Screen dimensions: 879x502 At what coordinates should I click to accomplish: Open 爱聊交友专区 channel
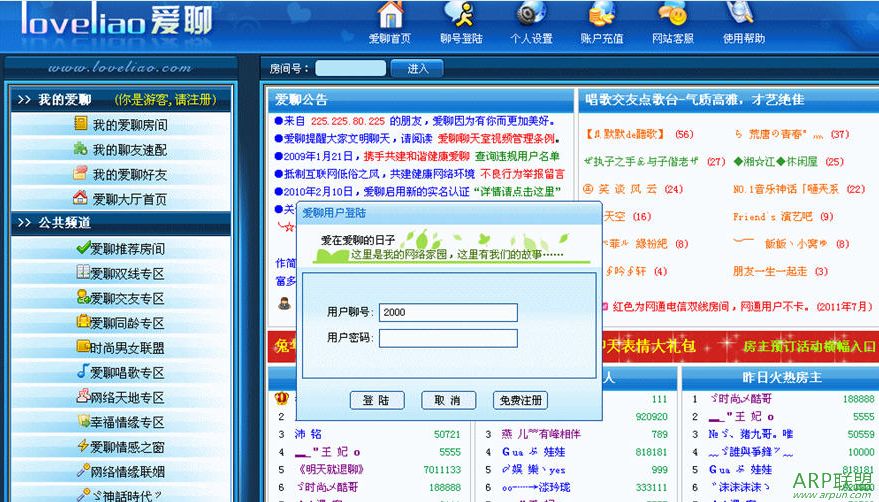tap(121, 298)
